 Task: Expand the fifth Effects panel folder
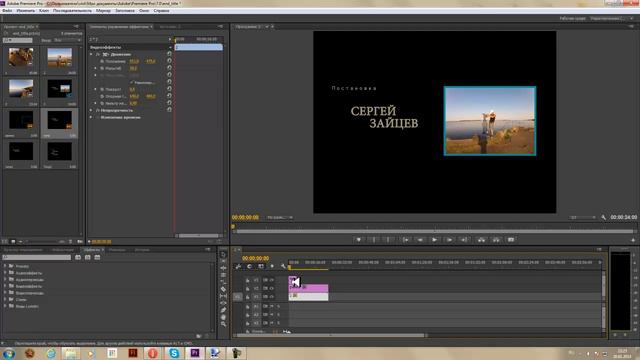[x=5, y=293]
